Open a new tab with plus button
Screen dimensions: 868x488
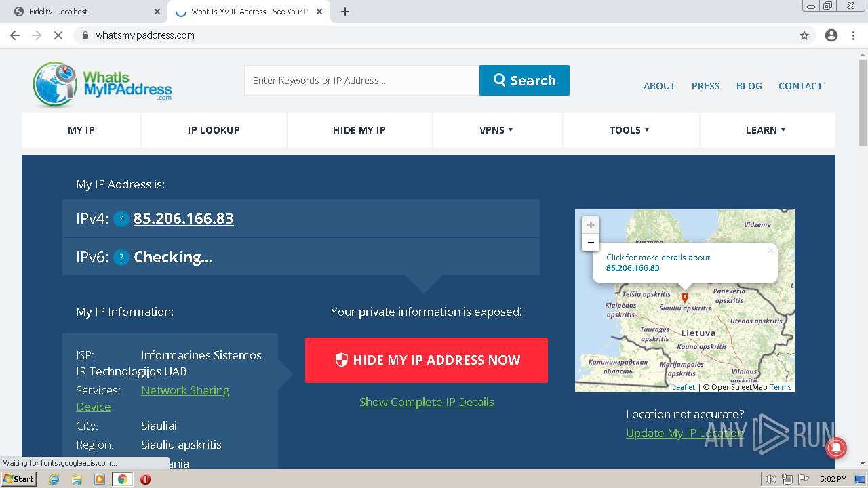click(x=345, y=12)
